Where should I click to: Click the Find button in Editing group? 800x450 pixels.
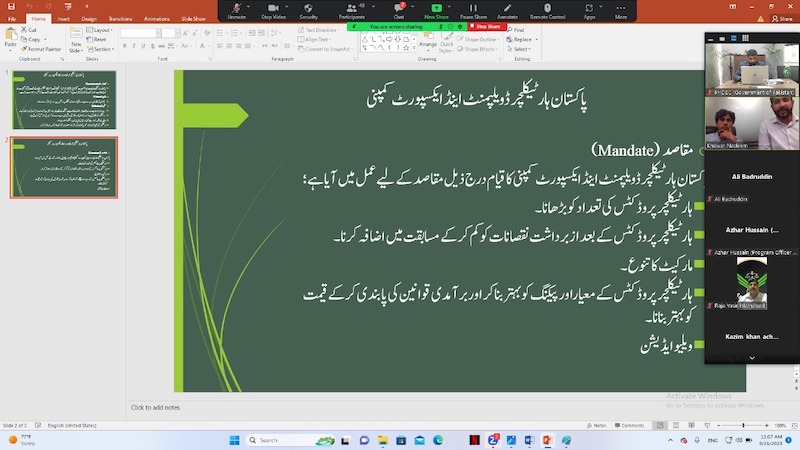pos(518,30)
